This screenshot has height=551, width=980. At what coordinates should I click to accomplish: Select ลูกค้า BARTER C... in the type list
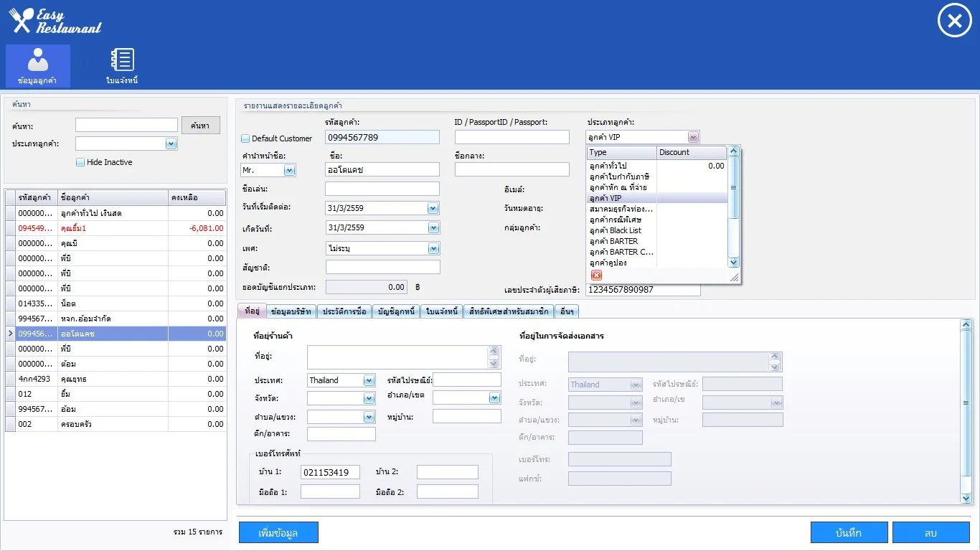(x=656, y=252)
